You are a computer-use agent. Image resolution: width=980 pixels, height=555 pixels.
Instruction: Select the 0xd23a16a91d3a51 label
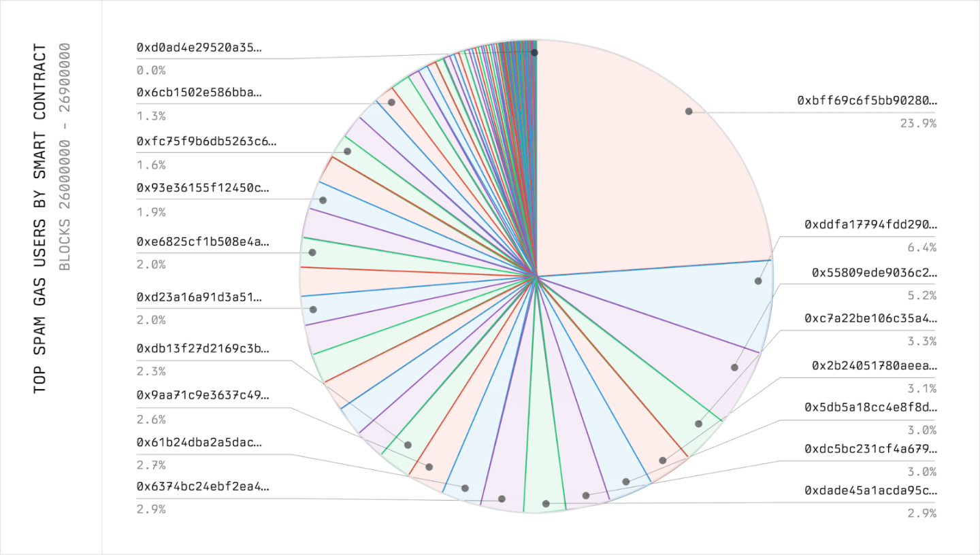point(199,297)
